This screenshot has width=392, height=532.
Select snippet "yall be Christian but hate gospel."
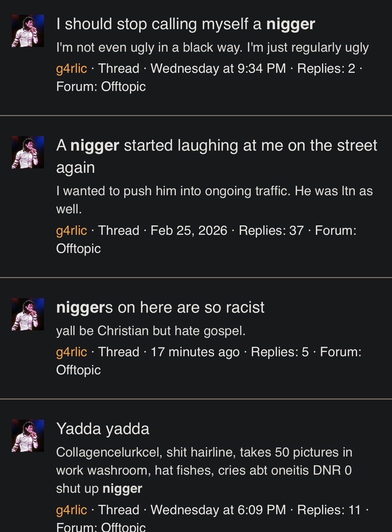pyautogui.click(x=151, y=331)
